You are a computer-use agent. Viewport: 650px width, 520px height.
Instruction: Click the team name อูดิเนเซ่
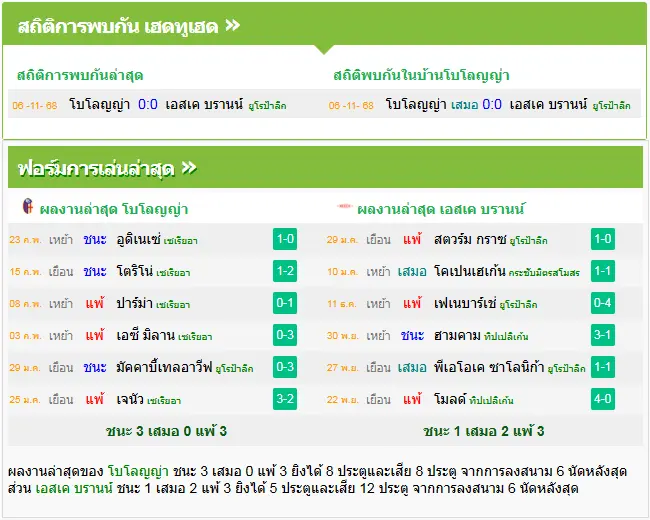click(x=138, y=239)
